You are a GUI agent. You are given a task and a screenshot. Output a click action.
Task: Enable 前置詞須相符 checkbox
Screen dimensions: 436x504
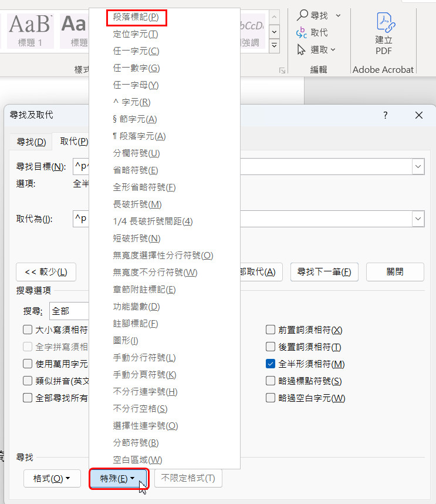(271, 330)
